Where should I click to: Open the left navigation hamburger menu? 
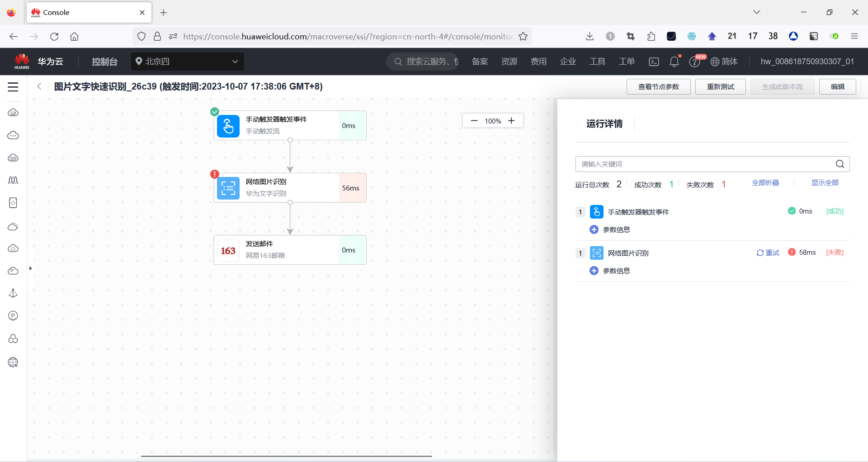[13, 87]
